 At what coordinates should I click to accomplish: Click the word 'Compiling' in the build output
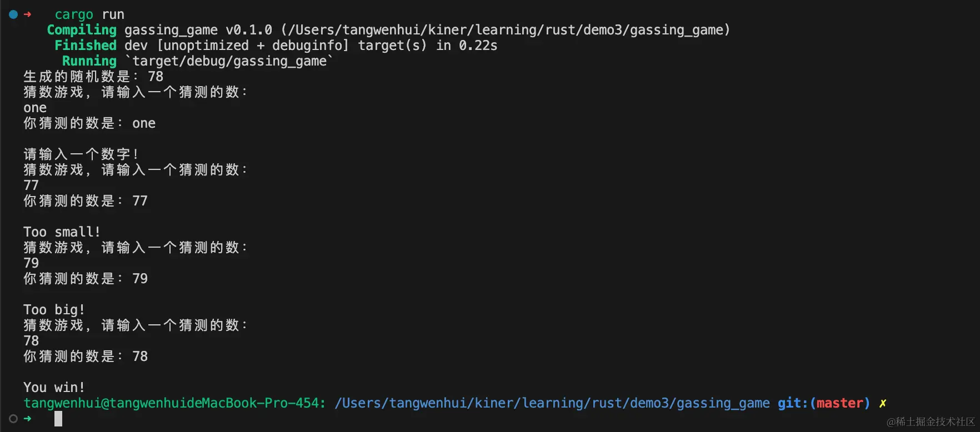click(x=82, y=30)
